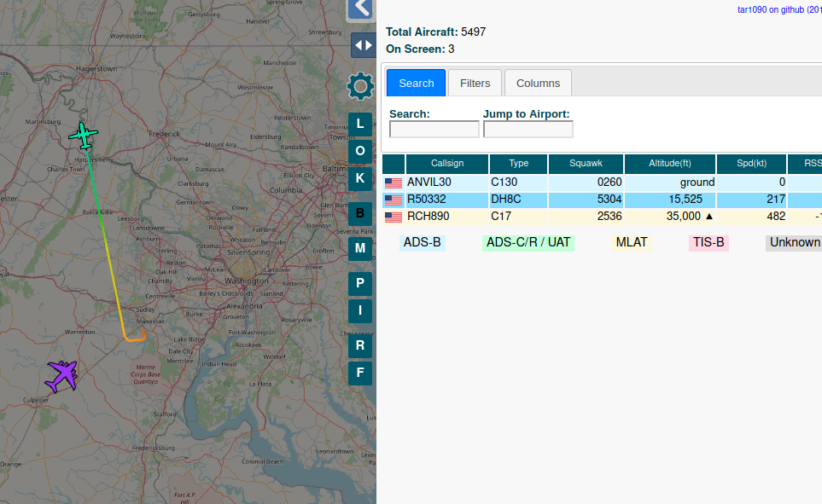Image resolution: width=822 pixels, height=504 pixels.
Task: Toggle the I map button
Action: [x=360, y=310]
